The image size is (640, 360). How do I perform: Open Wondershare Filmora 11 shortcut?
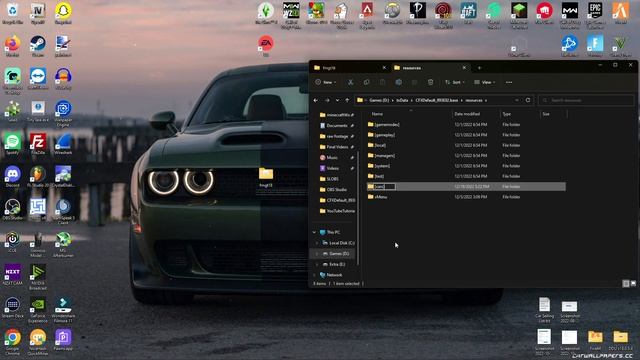63,310
